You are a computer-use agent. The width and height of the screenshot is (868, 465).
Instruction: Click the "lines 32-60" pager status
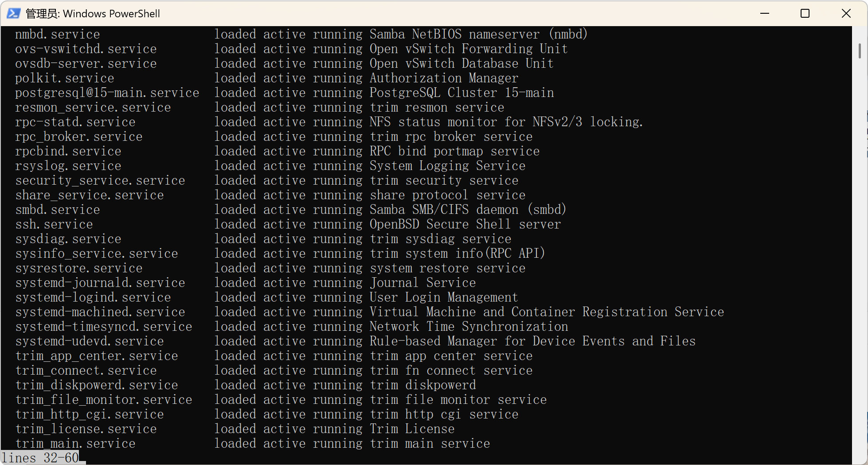[40, 458]
